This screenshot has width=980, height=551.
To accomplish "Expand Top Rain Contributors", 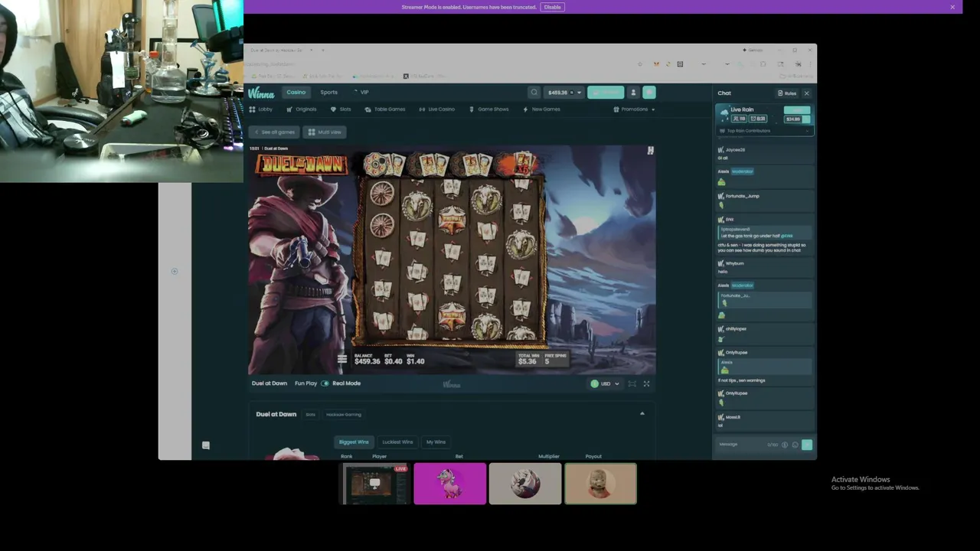I will pyautogui.click(x=764, y=131).
